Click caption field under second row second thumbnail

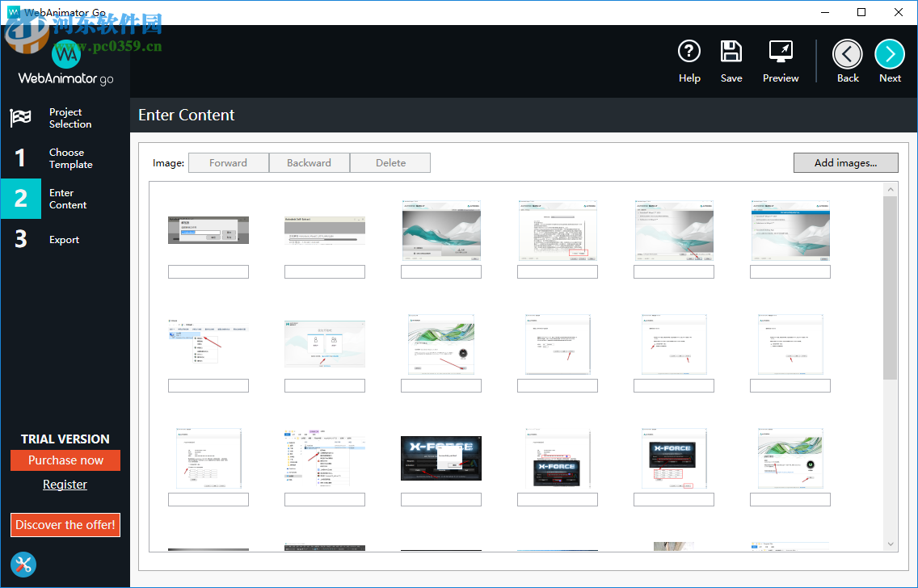tap(325, 385)
